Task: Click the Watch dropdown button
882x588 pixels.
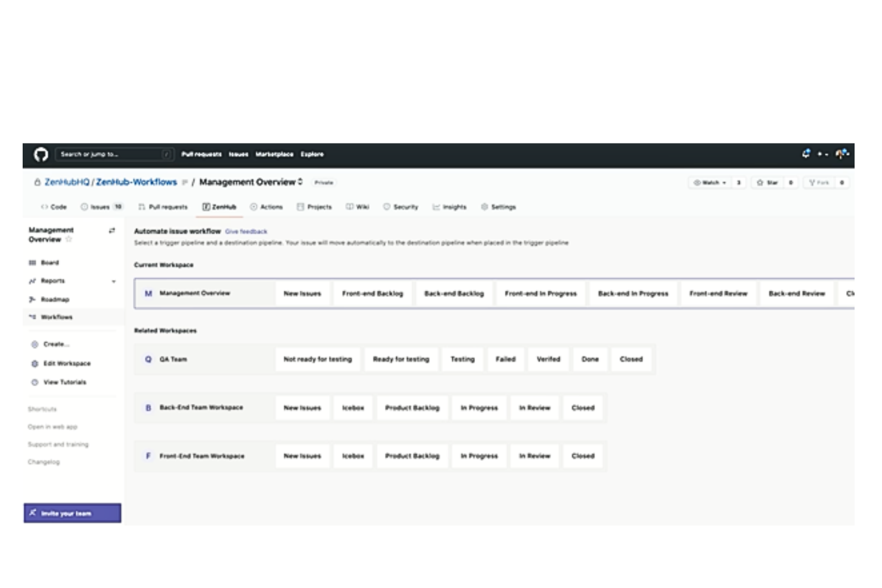Action: [710, 183]
